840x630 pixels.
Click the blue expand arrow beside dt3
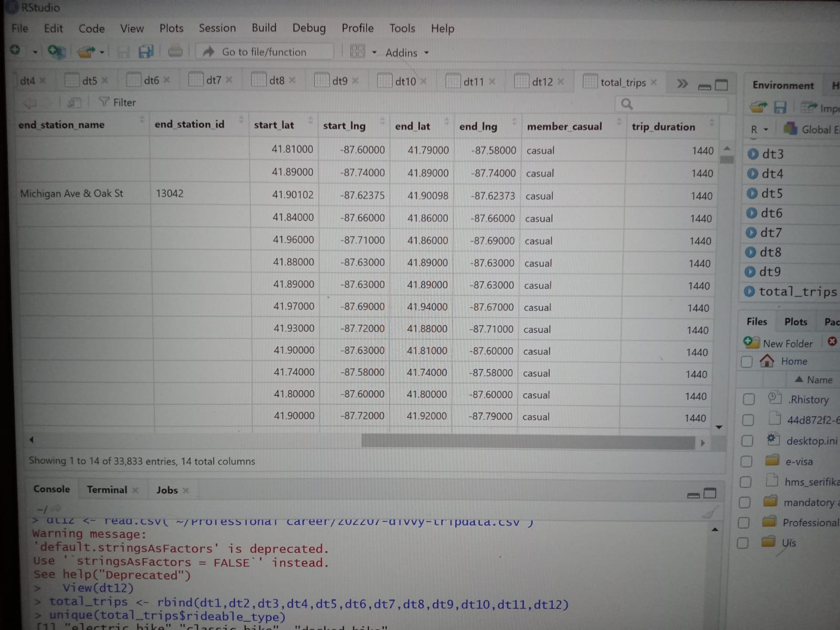click(753, 154)
